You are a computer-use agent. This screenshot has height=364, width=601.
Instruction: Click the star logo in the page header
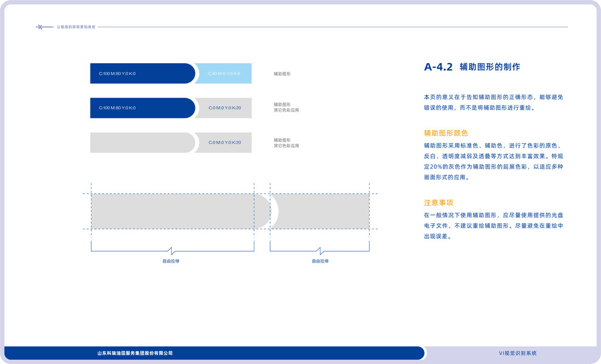point(44,27)
